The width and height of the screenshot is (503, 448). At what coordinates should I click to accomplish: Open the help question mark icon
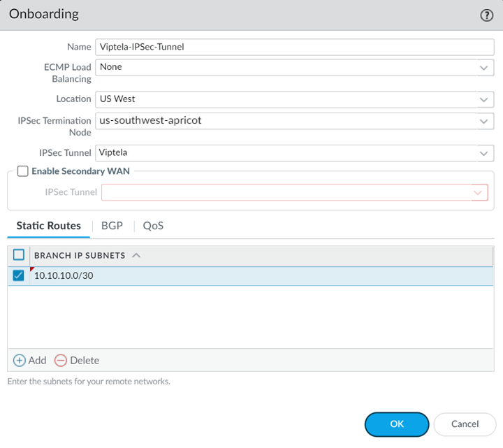point(487,15)
